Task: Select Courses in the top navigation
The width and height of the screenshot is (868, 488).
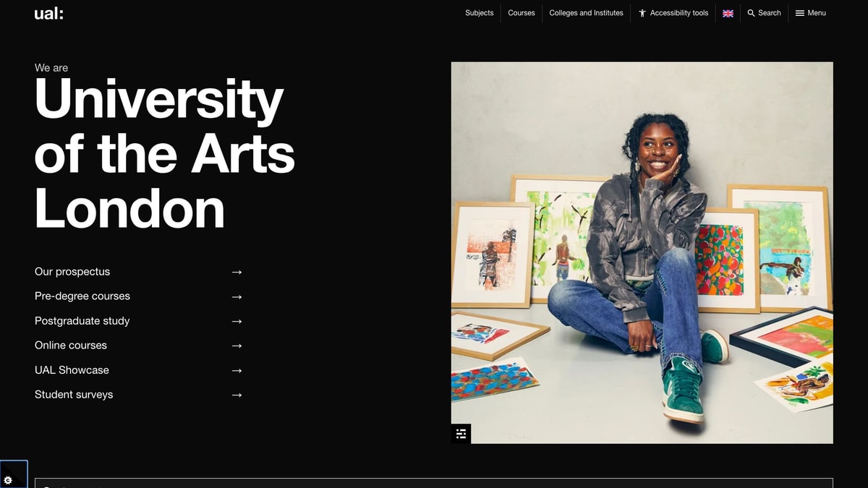Action: [x=521, y=13]
